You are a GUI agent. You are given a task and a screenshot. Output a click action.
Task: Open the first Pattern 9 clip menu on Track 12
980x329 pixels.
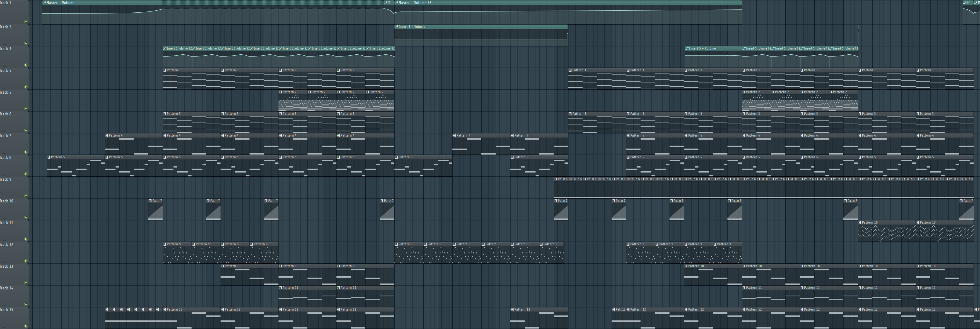[x=165, y=244]
